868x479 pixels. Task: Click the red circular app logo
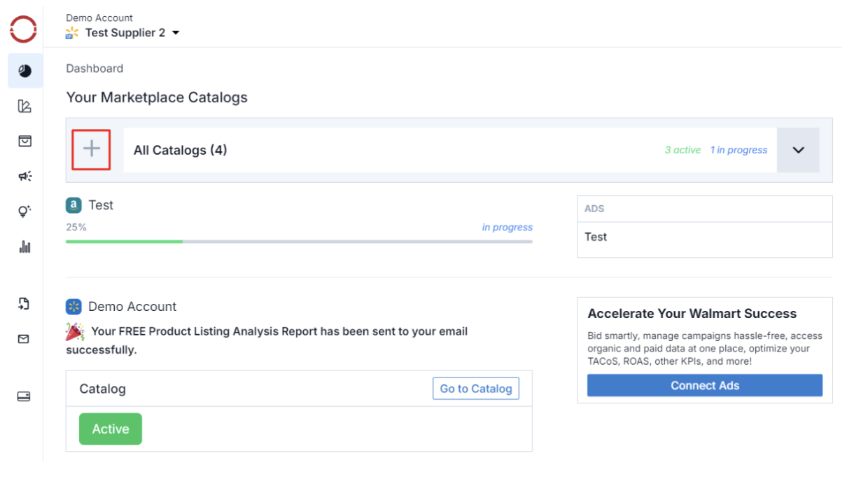coord(23,29)
